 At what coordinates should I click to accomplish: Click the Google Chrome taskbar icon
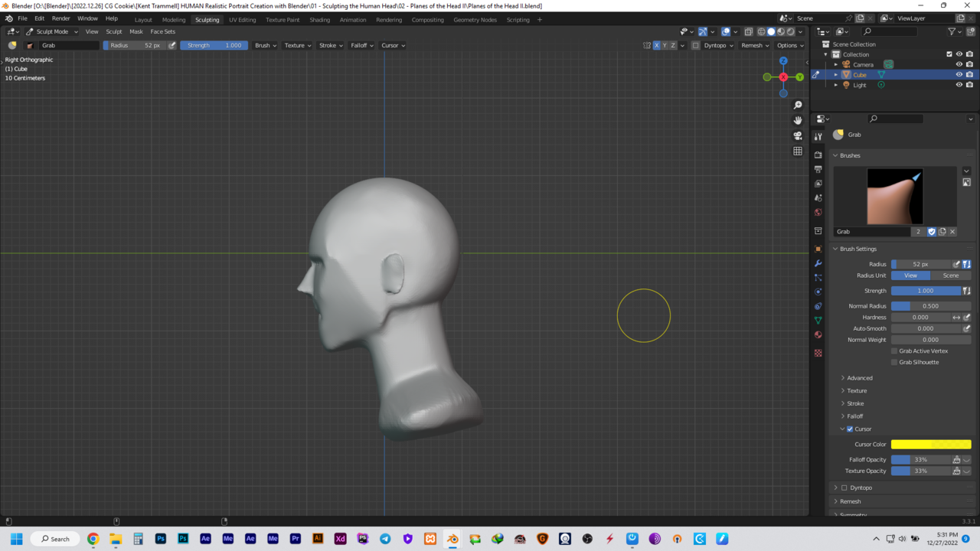tap(93, 539)
